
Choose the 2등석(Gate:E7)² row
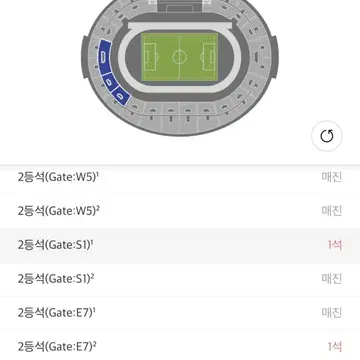point(180,346)
